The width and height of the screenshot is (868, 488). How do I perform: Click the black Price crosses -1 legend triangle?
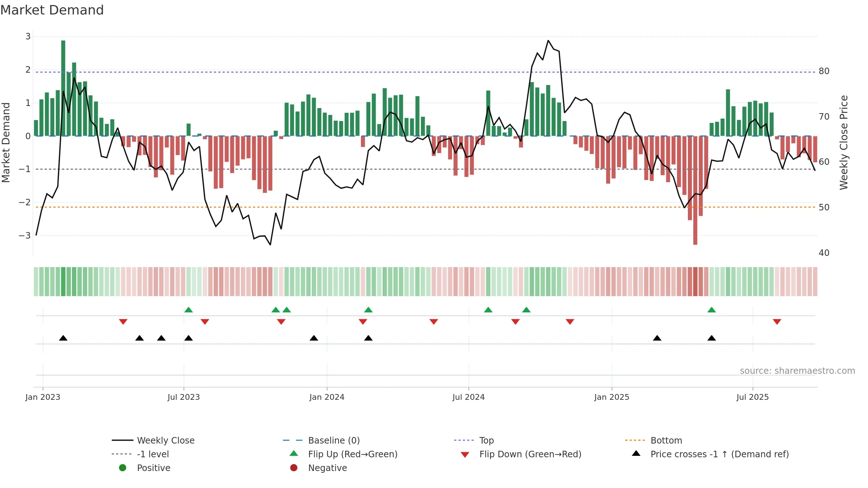pyautogui.click(x=636, y=453)
